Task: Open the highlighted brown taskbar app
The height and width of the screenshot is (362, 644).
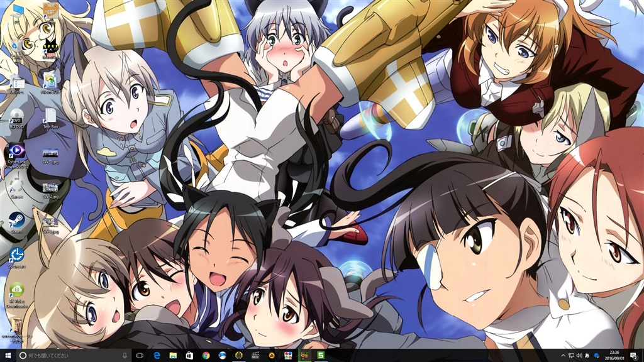Action: click(304, 356)
